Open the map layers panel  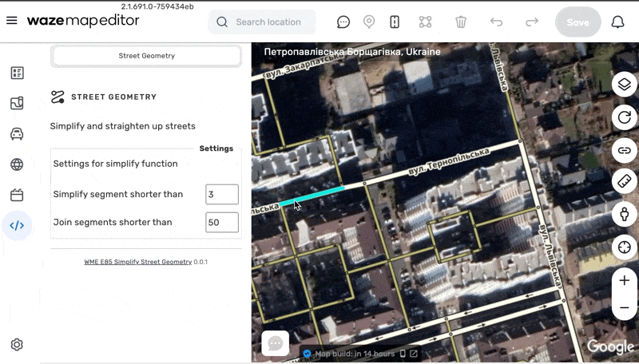point(624,85)
